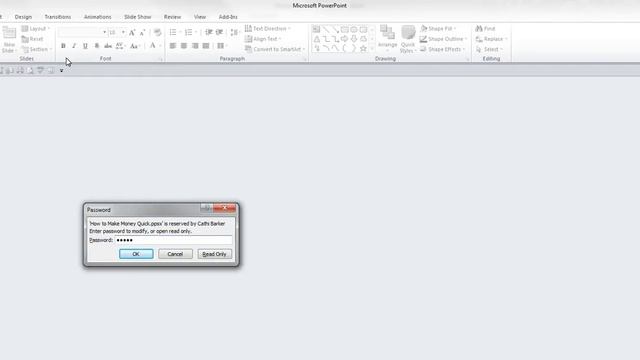Open the Select dropdown in Editing
Viewport: 640px width, 360px height.
(489, 49)
